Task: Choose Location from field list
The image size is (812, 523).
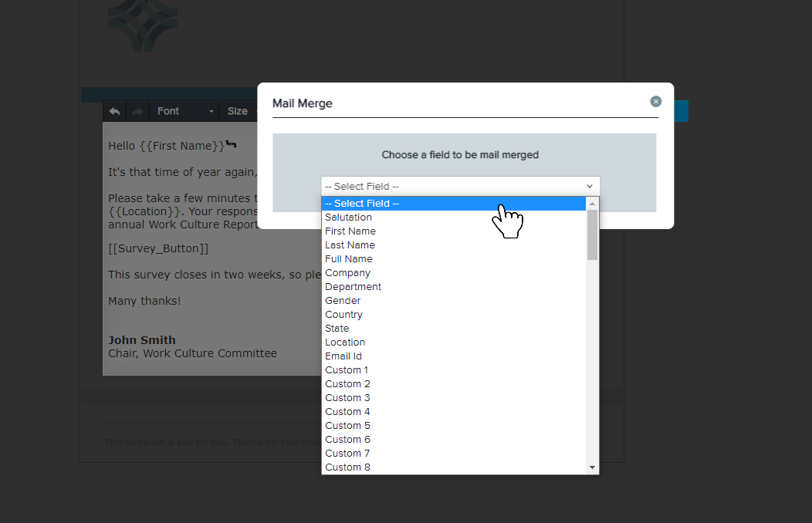Action: tap(345, 342)
